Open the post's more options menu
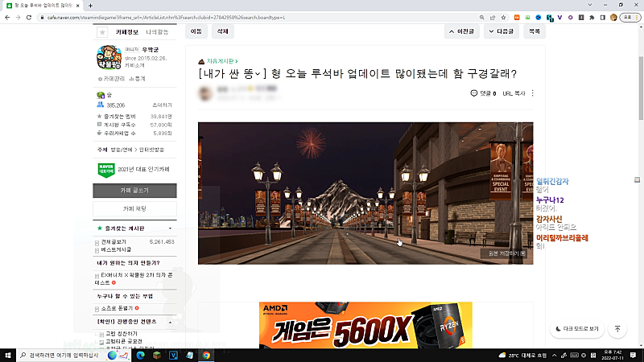 coord(532,93)
